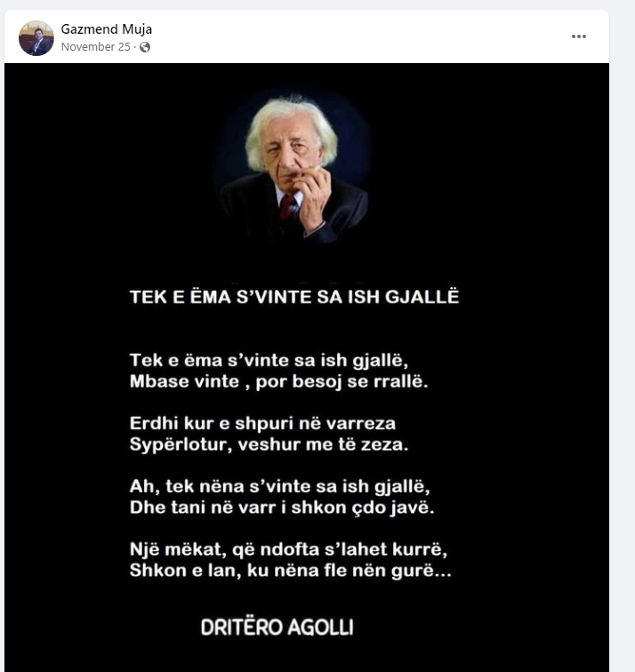Visit Gazmend Muja's profile via name
The height and width of the screenshot is (672, 635).
(x=107, y=29)
